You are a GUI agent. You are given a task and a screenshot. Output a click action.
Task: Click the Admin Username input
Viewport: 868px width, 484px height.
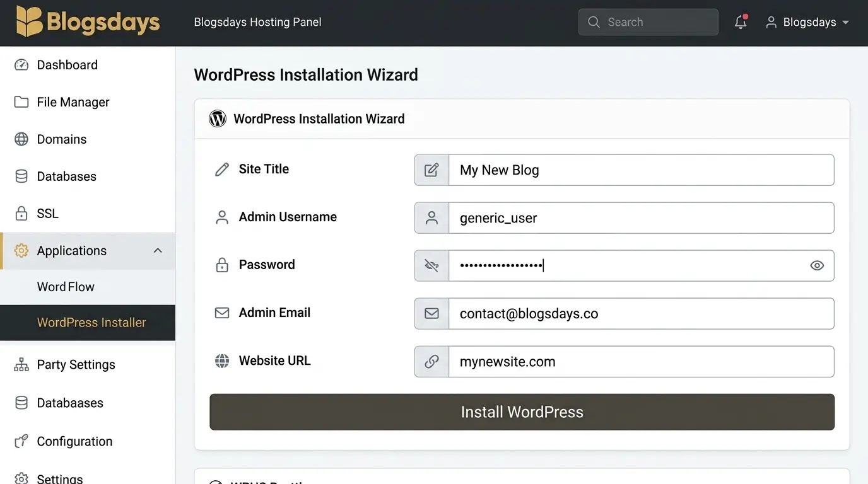pos(641,218)
